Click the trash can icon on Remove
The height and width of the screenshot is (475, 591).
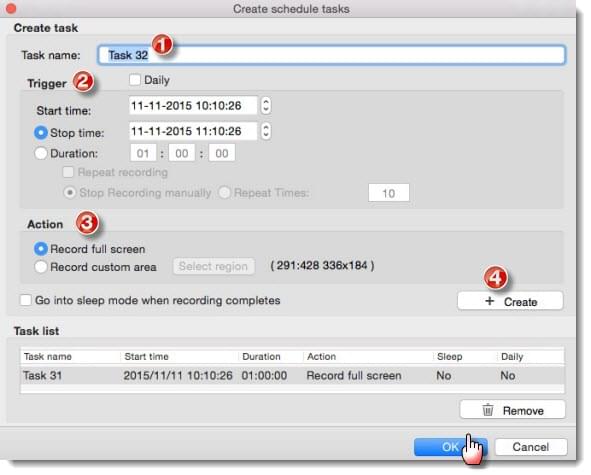pyautogui.click(x=488, y=409)
